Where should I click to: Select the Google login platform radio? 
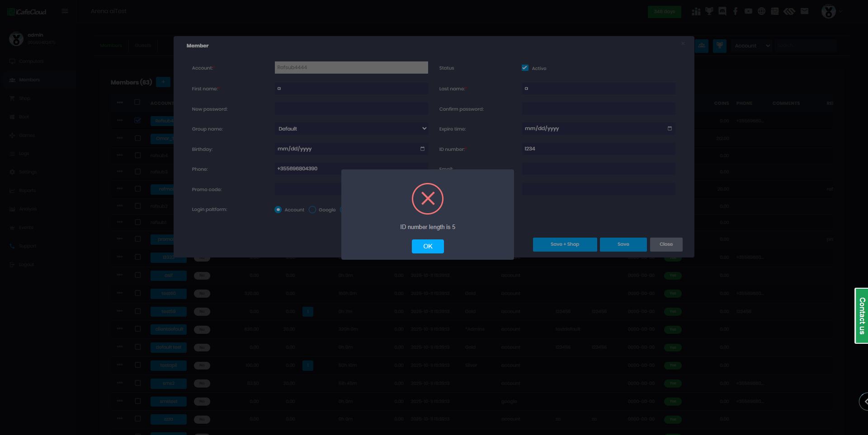[312, 210]
